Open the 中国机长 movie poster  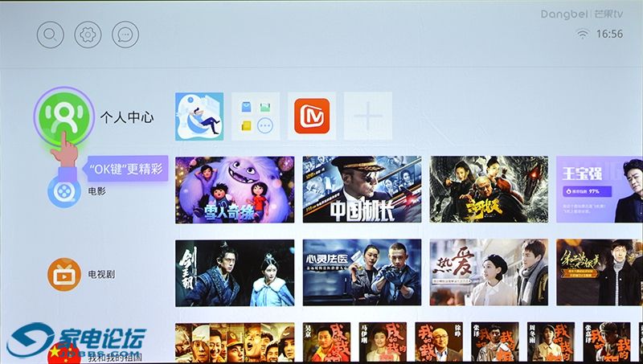coord(362,190)
